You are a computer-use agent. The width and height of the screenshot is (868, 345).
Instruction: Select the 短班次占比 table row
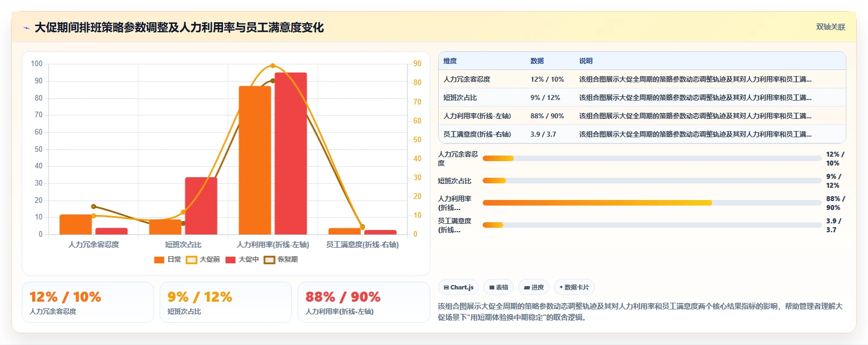[642, 98]
